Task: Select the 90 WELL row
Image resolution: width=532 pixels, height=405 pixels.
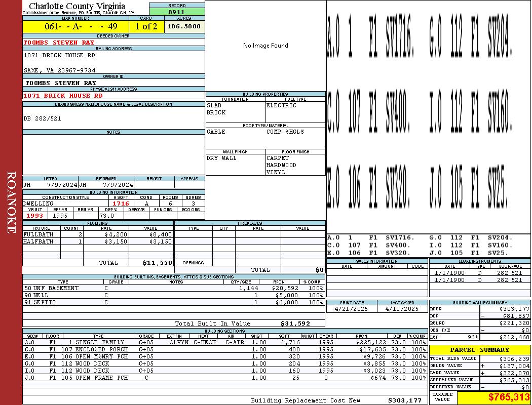Action: click(x=174, y=295)
